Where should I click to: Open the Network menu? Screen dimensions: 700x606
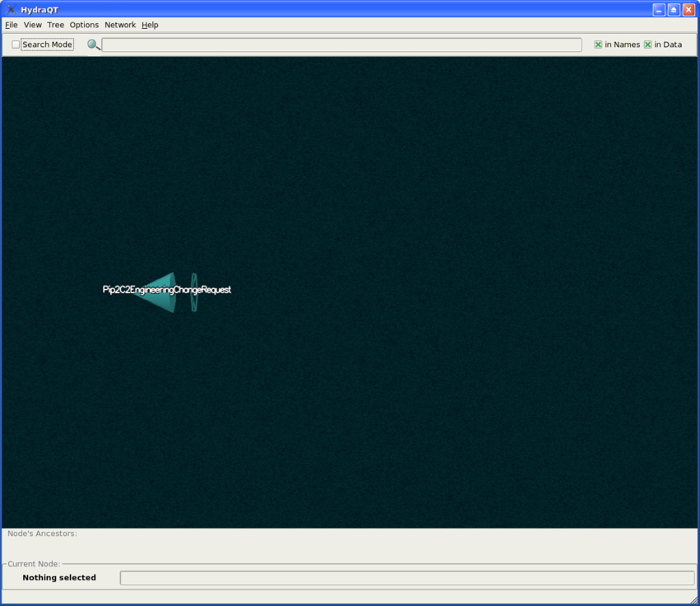click(x=120, y=25)
